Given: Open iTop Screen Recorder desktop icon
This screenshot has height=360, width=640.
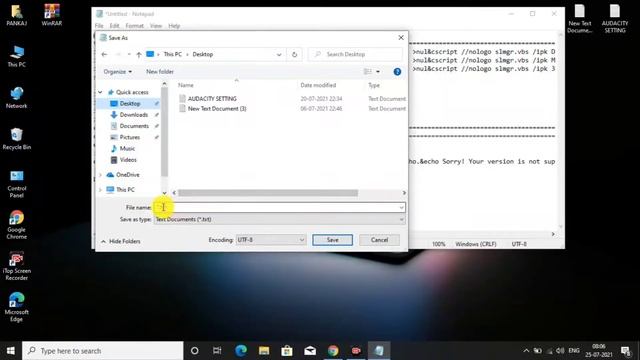Looking at the screenshot, I should pos(17,266).
